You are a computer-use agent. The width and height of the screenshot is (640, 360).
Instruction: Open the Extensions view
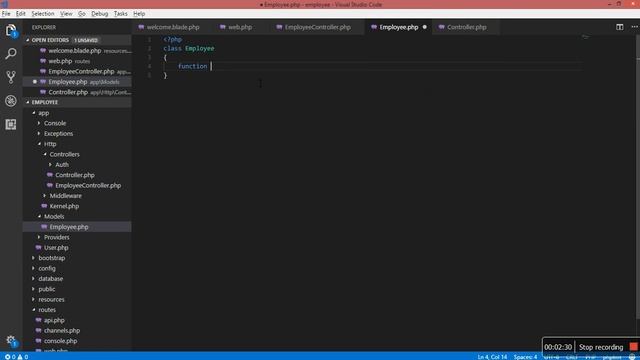11,124
